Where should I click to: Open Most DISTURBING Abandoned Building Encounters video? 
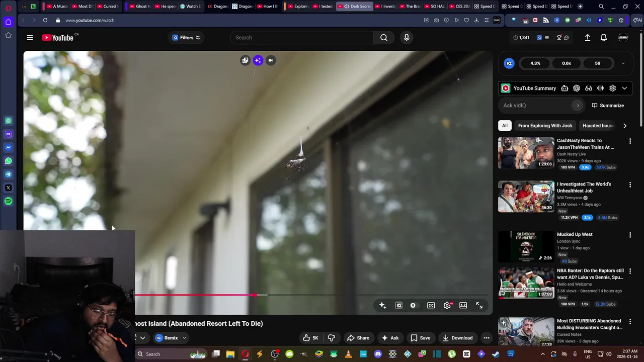(590, 324)
